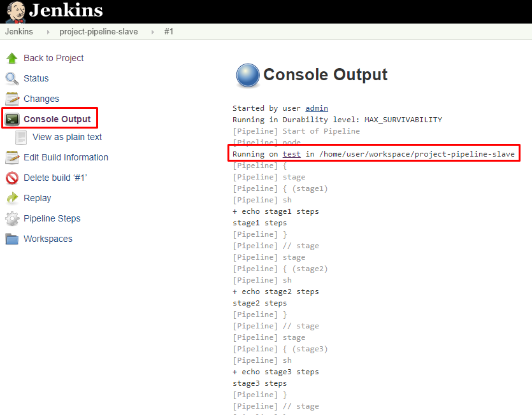532x415 pixels.
Task: Click the Pipeline Steps gear icon
Action: tap(12, 219)
